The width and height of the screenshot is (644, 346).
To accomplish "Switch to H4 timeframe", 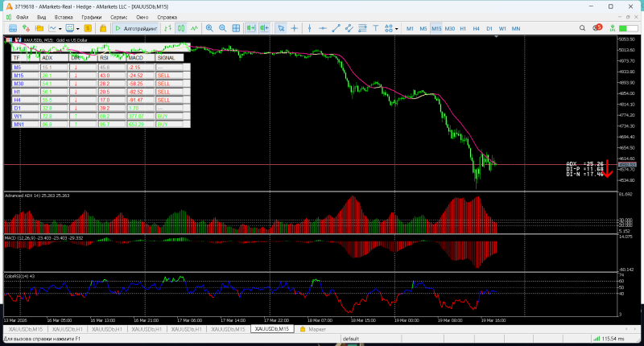I will (476, 28).
